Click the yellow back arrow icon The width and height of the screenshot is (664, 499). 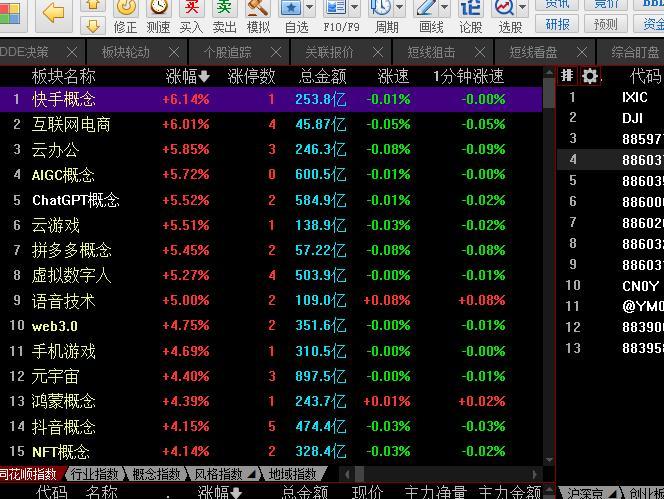[53, 13]
